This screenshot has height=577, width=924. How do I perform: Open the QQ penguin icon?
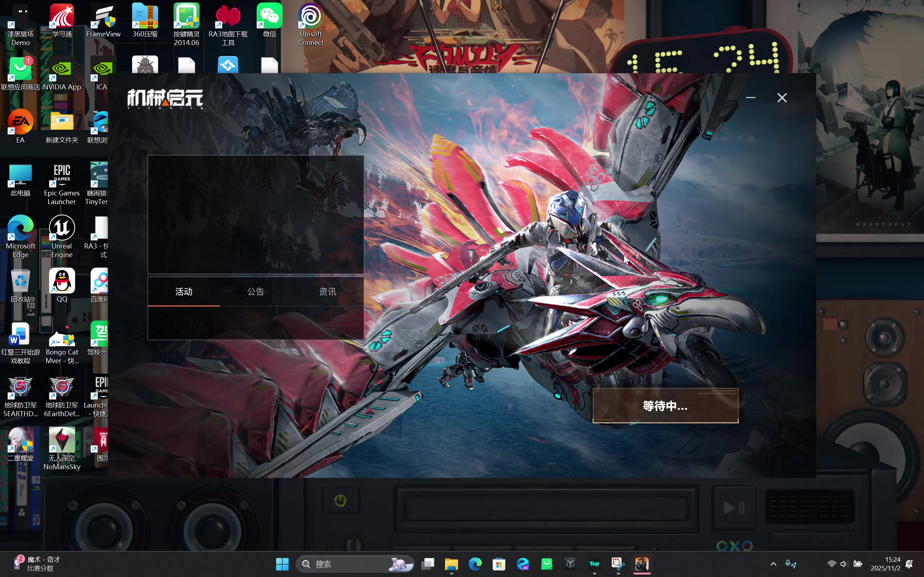(x=62, y=281)
